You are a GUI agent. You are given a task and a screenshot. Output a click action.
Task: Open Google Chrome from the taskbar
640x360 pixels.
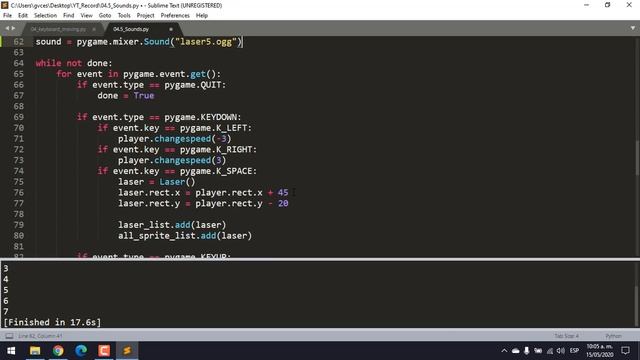pyautogui.click(x=58, y=351)
